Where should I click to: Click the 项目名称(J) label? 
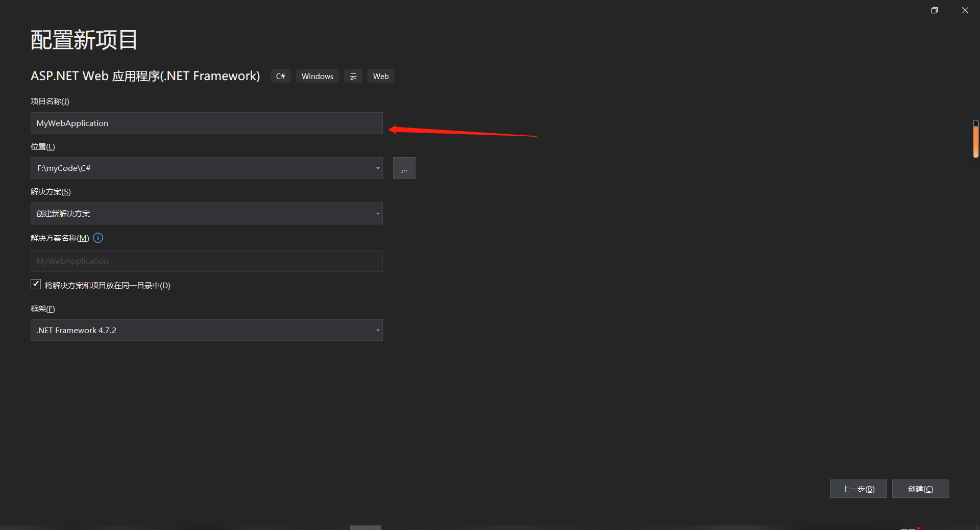50,101
